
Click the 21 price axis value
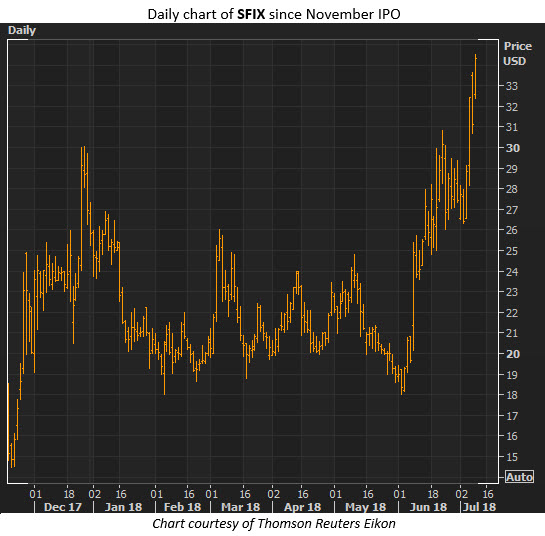(x=512, y=333)
